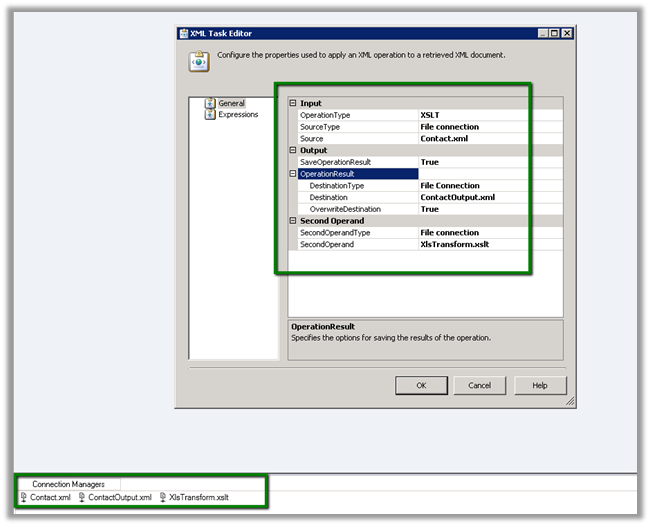650x526 pixels.
Task: Click the SecondOperand property label
Action: (327, 244)
